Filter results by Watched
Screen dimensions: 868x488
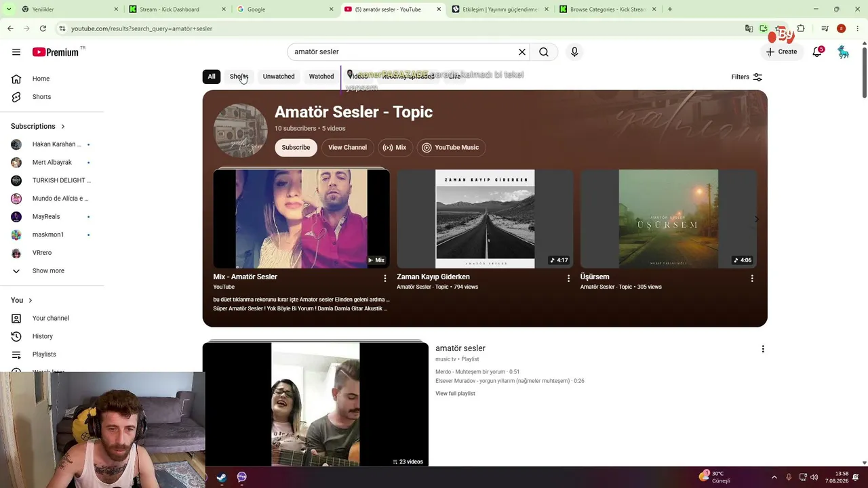point(321,77)
